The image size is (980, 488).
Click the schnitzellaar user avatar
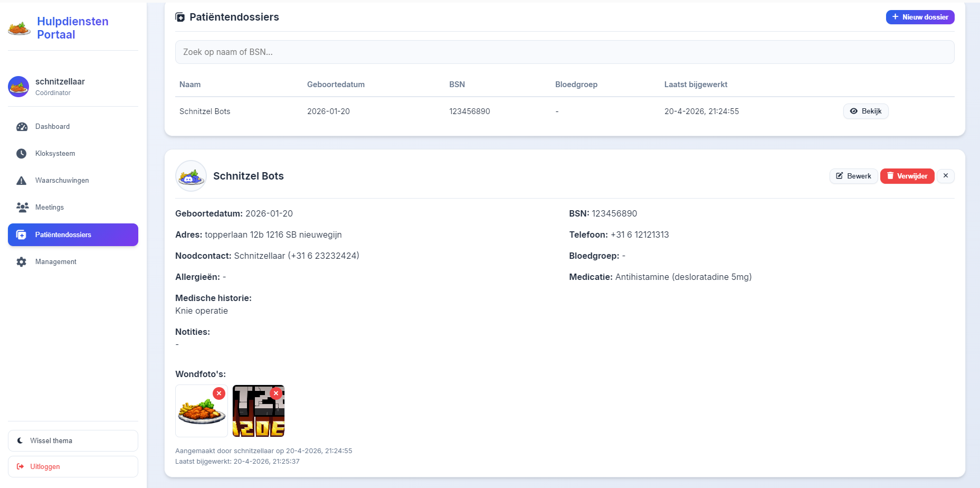(18, 87)
